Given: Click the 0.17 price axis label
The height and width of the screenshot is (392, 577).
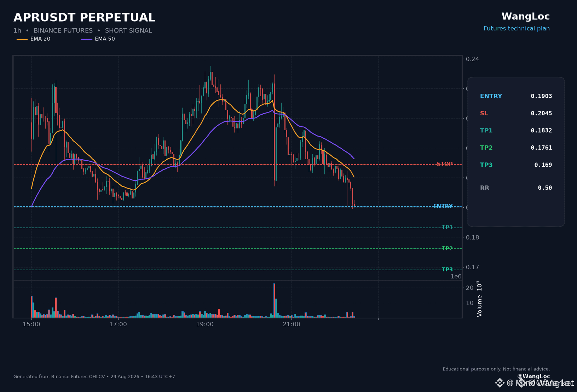Looking at the screenshot, I should click(x=472, y=267).
